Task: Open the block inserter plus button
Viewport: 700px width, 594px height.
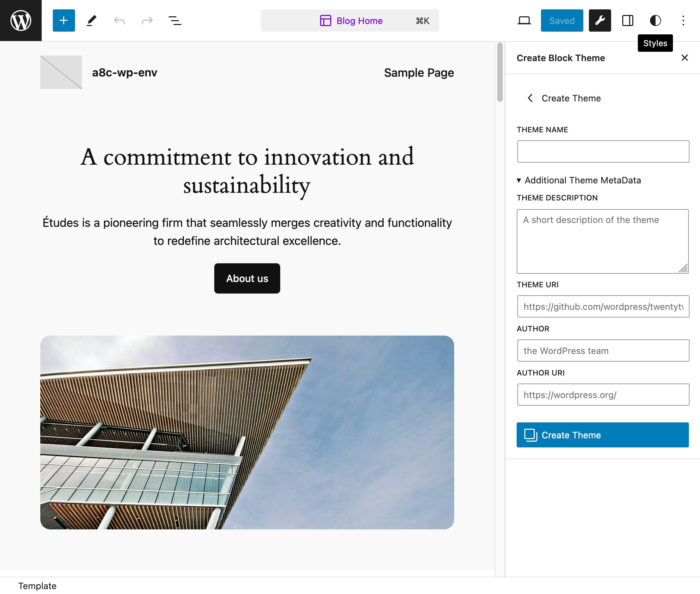Action: point(64,20)
